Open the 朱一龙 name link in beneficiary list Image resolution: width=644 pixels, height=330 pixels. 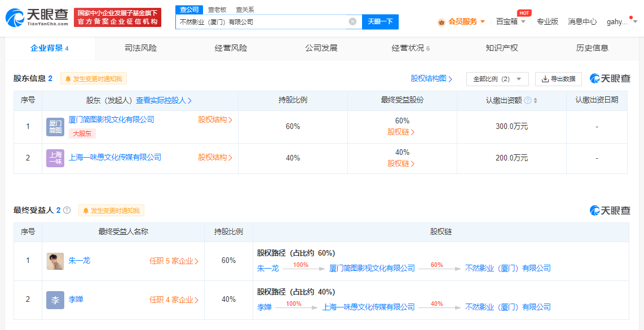80,260
